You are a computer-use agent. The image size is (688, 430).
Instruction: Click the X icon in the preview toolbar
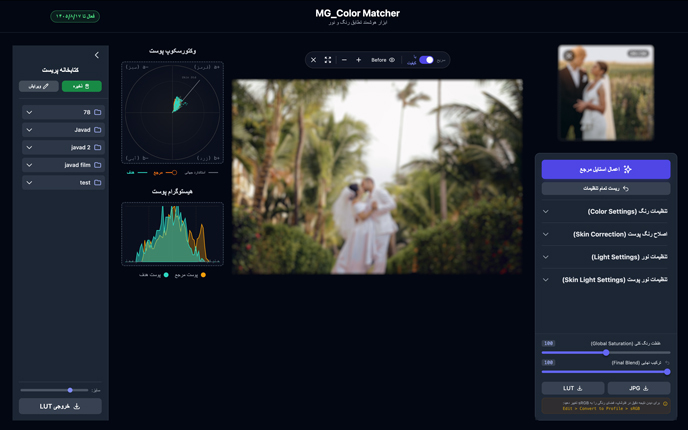click(313, 60)
